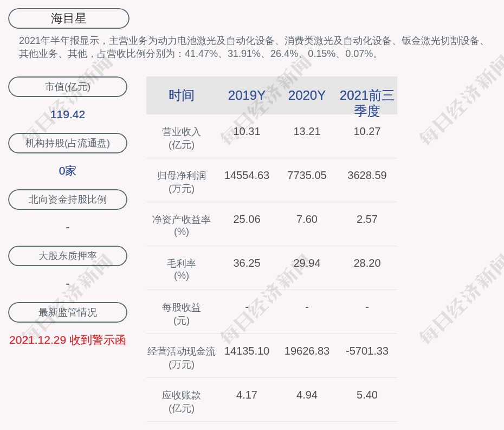
Task: Click net profit value 7735.05
Action: (307, 175)
